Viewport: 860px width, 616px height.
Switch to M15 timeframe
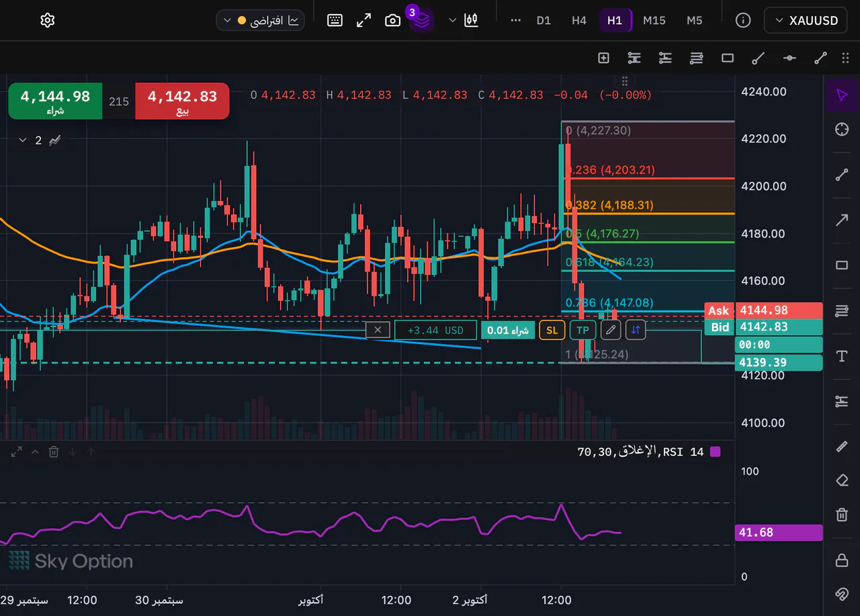tap(654, 20)
